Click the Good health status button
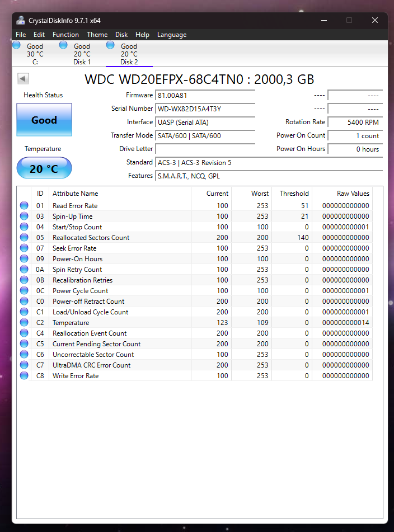 pyautogui.click(x=44, y=120)
